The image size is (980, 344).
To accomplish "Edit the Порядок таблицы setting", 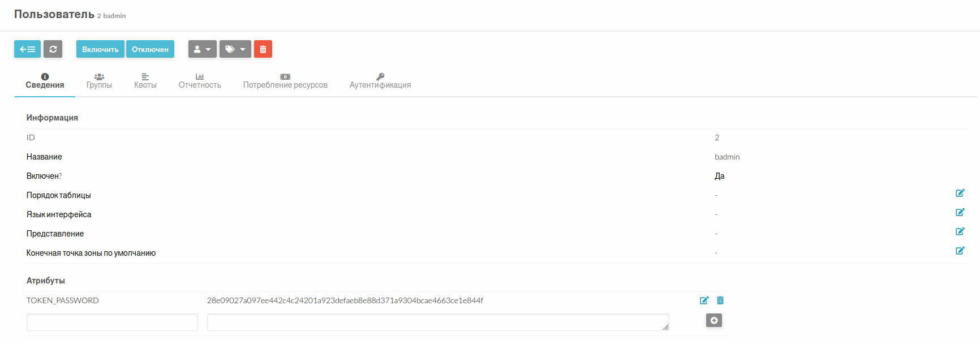I will click(x=960, y=193).
